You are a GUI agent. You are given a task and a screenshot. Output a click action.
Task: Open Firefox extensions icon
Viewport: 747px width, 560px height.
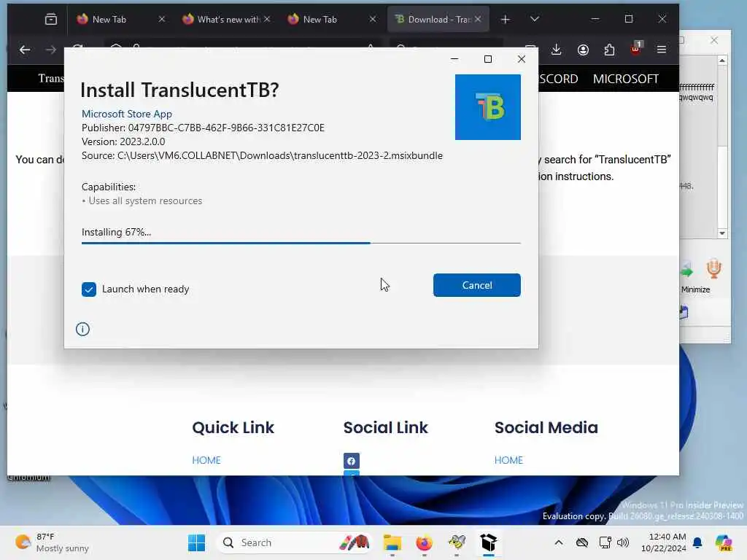point(609,50)
